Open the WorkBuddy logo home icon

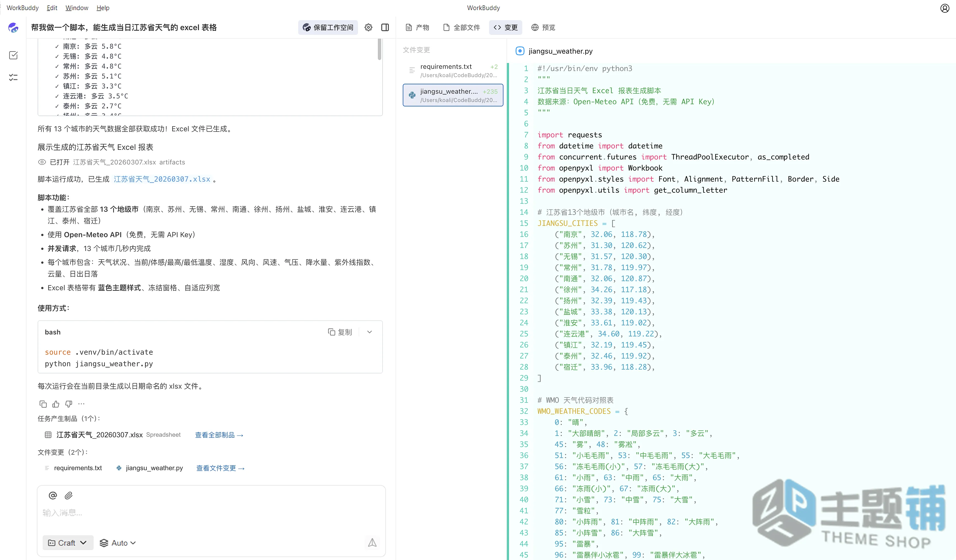(x=13, y=27)
